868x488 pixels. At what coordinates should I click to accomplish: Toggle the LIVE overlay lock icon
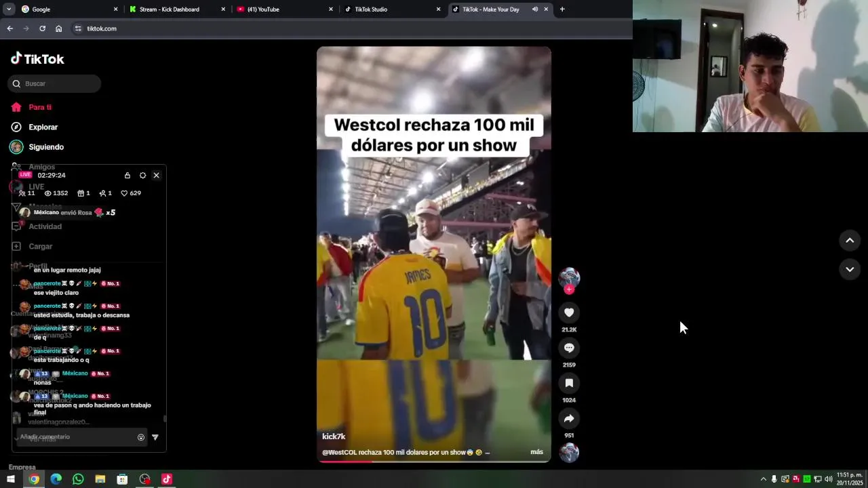(127, 175)
